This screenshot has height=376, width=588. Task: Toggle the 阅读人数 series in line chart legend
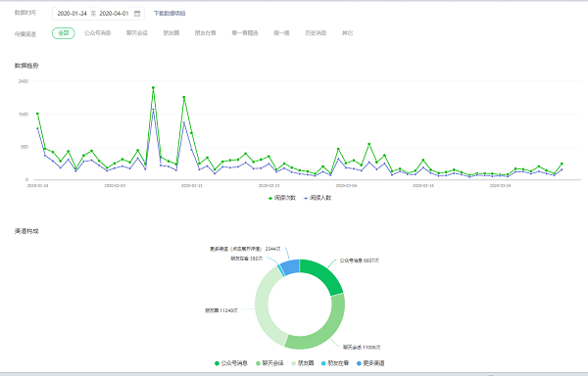pos(318,198)
